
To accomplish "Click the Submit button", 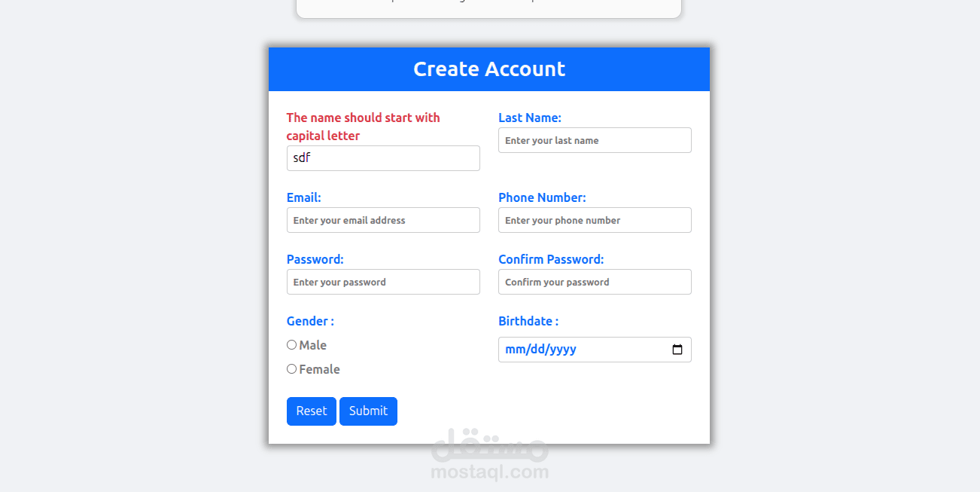I will (x=368, y=411).
